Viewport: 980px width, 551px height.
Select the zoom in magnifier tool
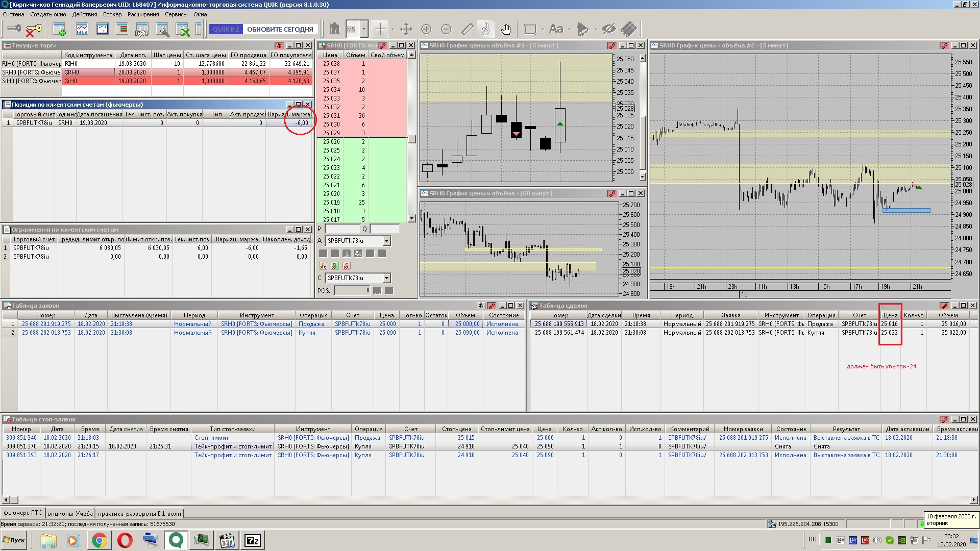click(426, 30)
